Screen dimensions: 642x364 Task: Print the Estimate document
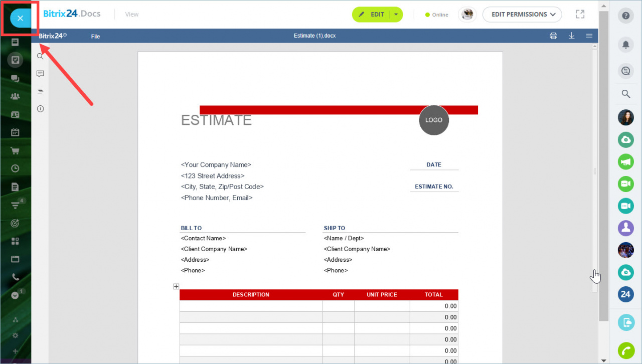(553, 36)
